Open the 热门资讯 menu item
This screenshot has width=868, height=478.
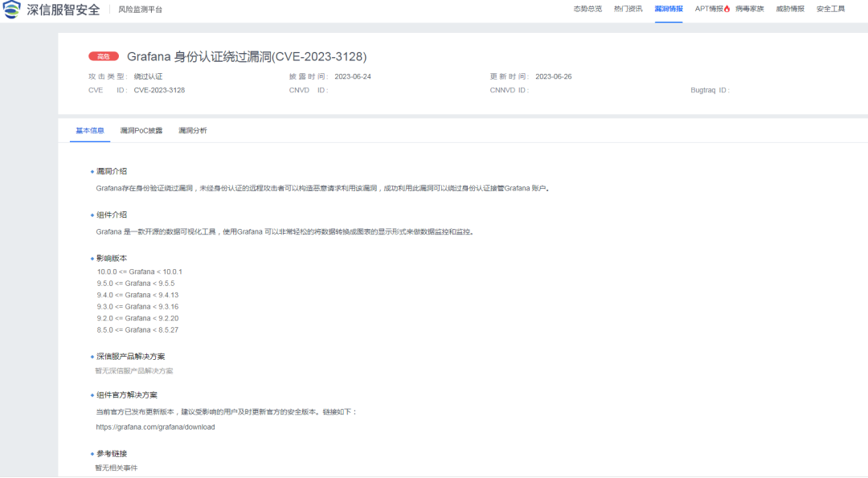628,9
